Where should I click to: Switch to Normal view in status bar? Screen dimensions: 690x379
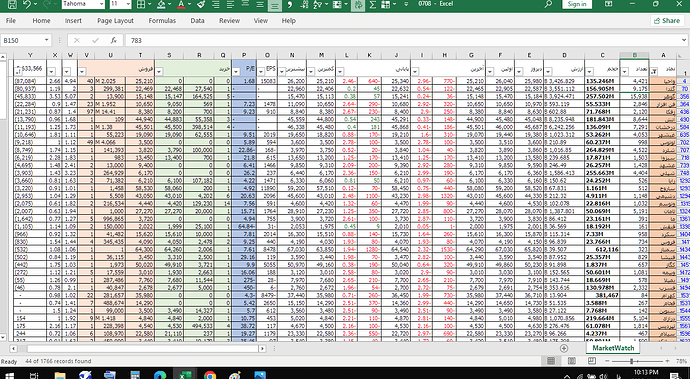click(x=551, y=361)
